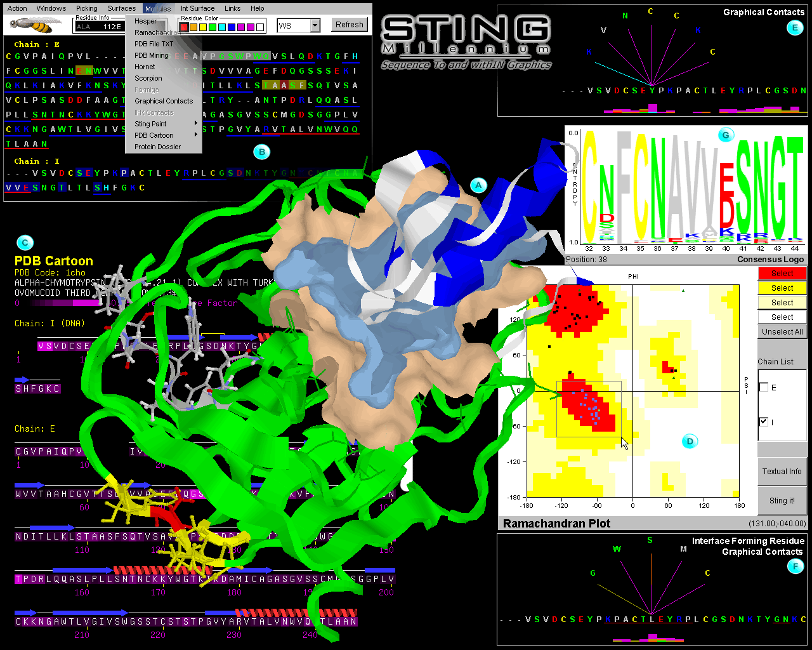Click the Textual Info button

tap(782, 472)
